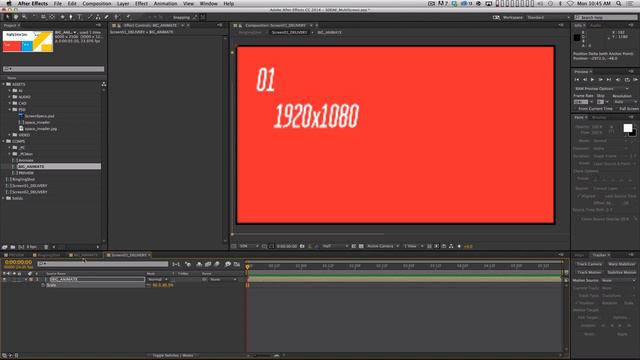
Task: Open the layer blending Mode dropdown
Action: [x=157, y=280]
